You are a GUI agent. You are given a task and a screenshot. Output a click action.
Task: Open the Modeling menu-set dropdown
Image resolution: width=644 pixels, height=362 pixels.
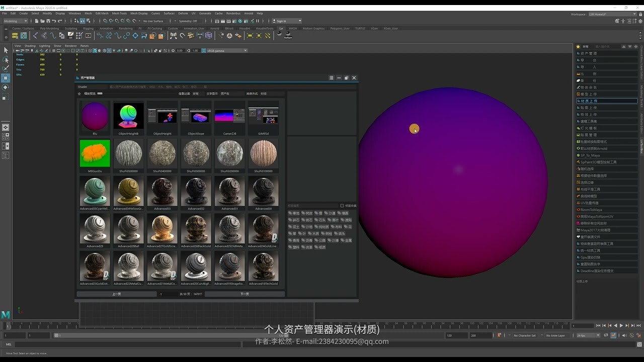15,21
